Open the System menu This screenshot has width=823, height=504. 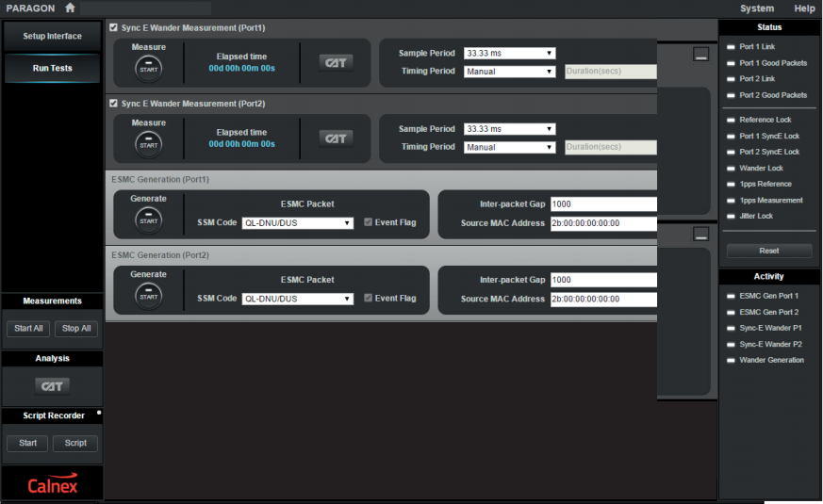[x=756, y=8]
